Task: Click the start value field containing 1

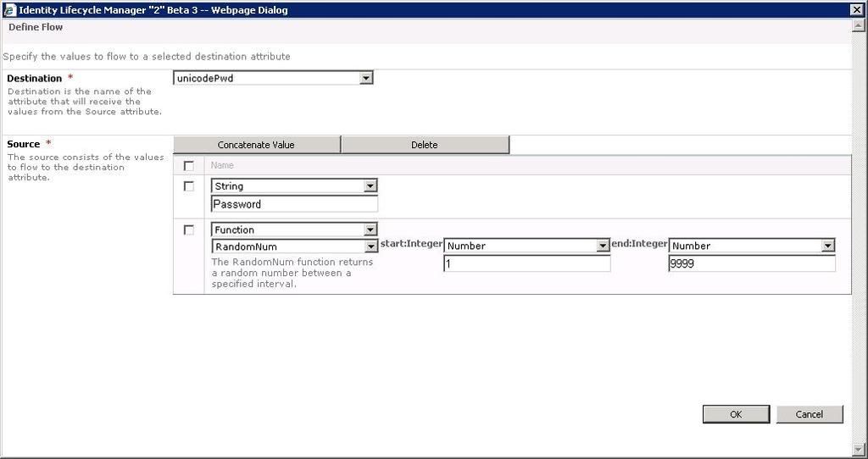Action: (x=526, y=263)
